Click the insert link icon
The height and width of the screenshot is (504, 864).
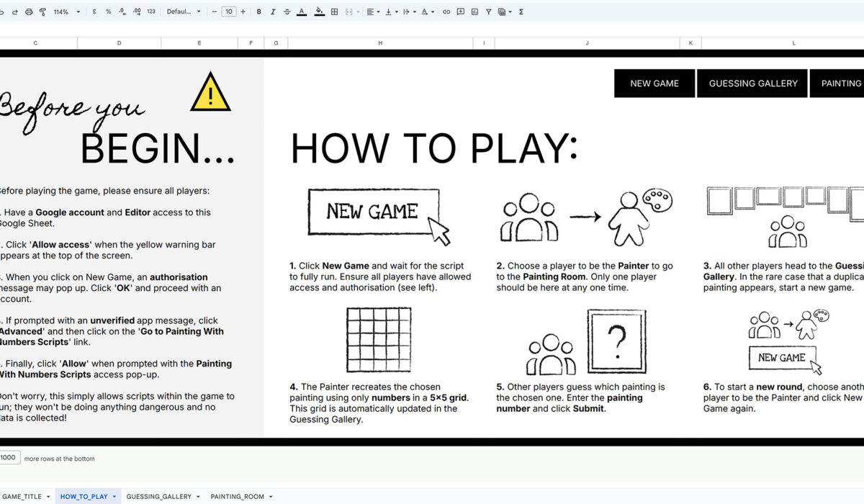pos(446,12)
